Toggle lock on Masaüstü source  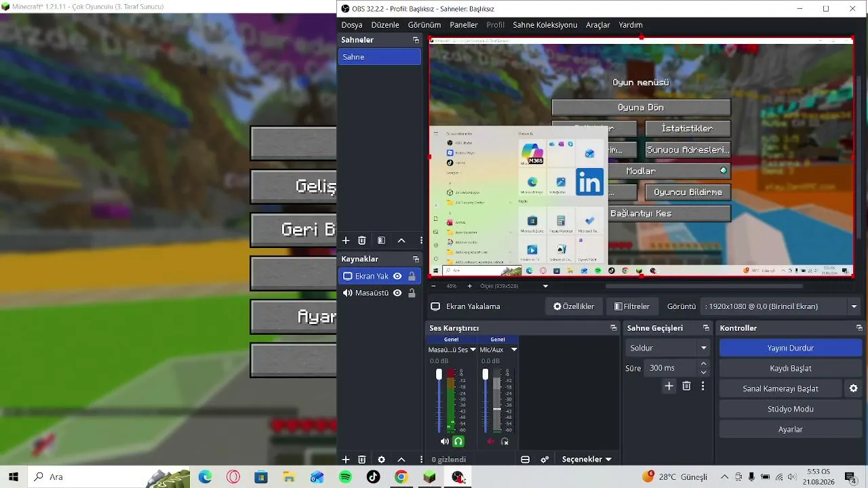click(412, 293)
